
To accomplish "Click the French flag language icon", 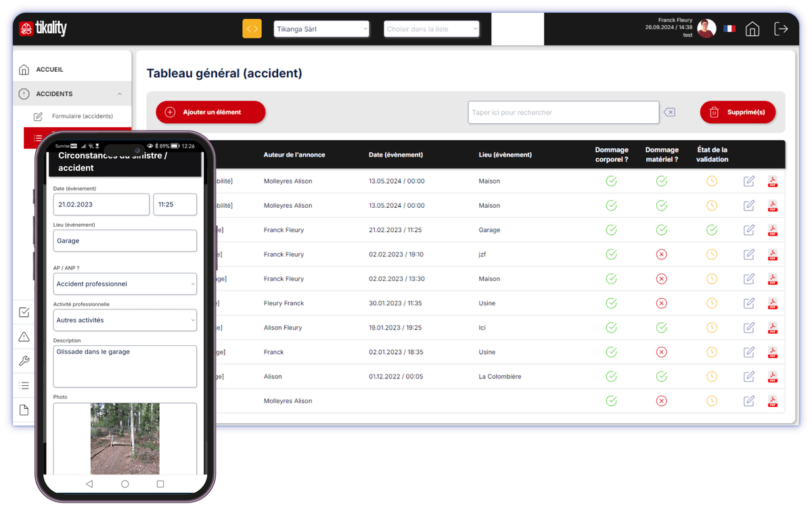I will [729, 29].
